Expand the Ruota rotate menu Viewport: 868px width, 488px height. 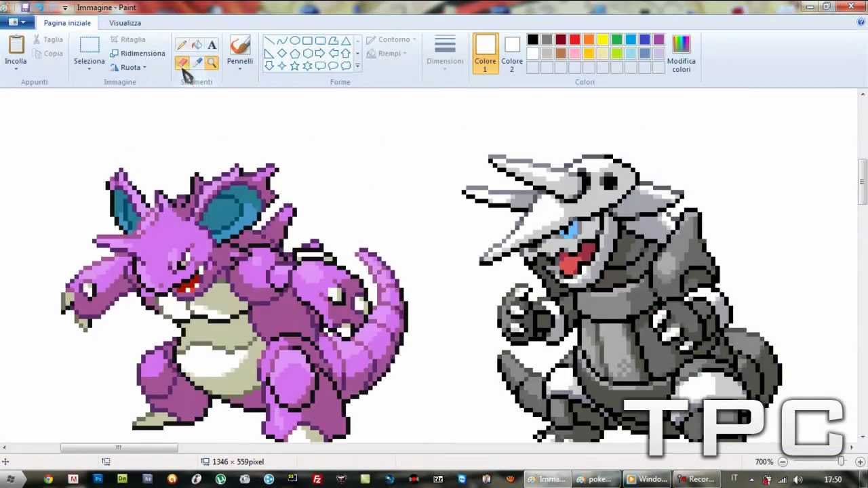[144, 67]
